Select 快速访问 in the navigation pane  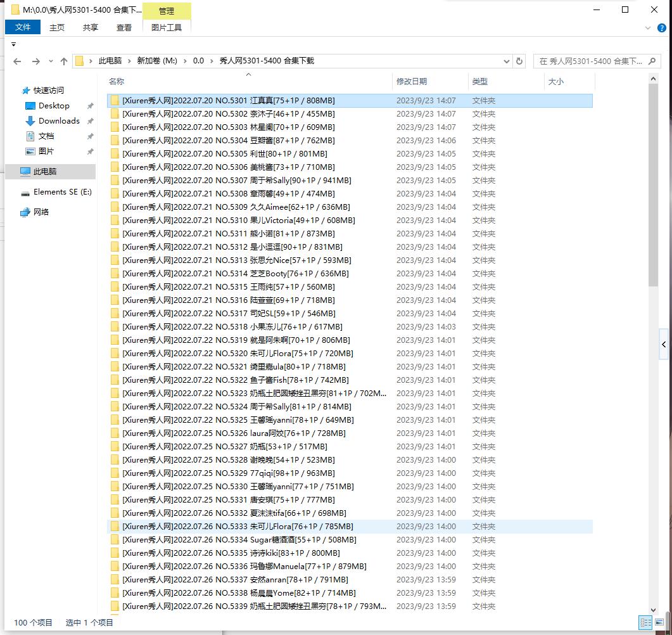pos(48,91)
